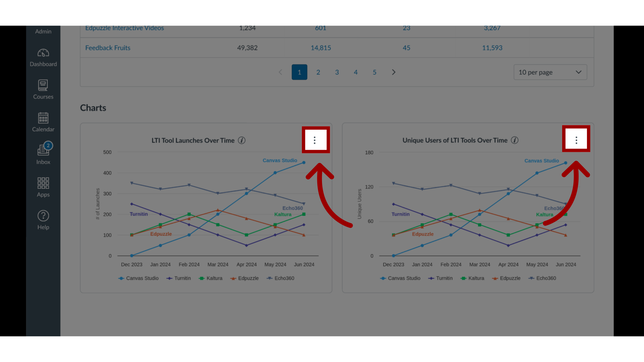Click the Turnitin line label in Launches chart

click(139, 214)
